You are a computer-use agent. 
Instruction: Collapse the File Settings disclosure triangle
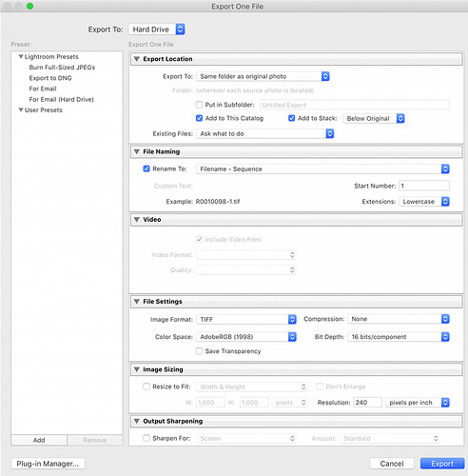137,302
